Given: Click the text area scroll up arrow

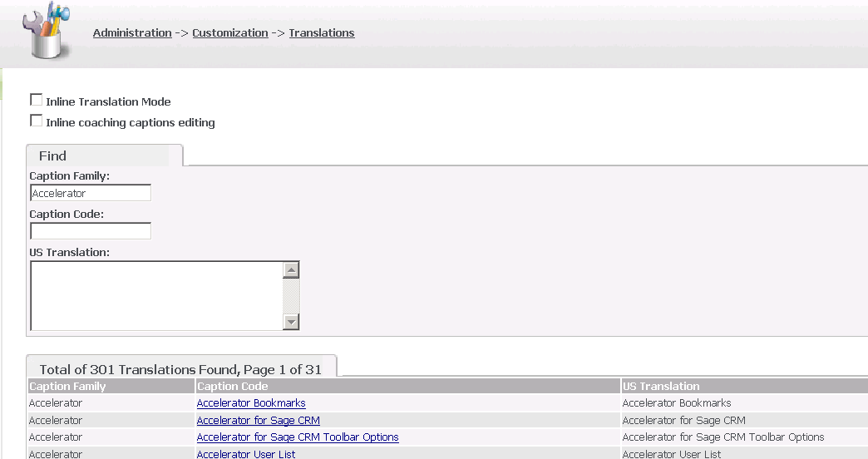Looking at the screenshot, I should 291,269.
